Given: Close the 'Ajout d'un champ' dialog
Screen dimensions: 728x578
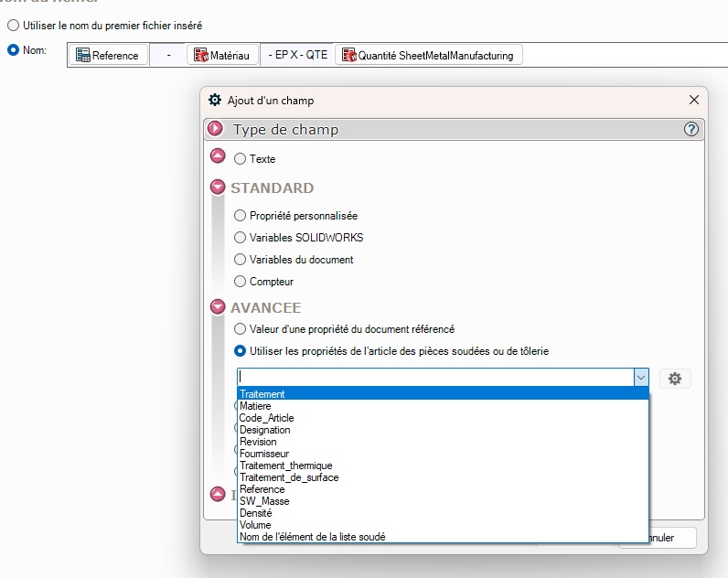Looking at the screenshot, I should (694, 101).
